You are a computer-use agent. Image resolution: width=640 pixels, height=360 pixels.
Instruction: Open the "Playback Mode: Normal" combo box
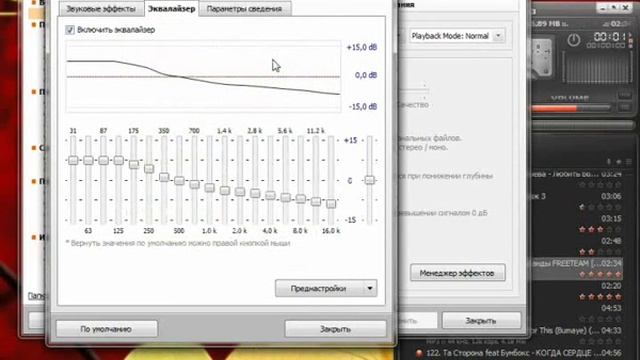pyautogui.click(x=457, y=36)
